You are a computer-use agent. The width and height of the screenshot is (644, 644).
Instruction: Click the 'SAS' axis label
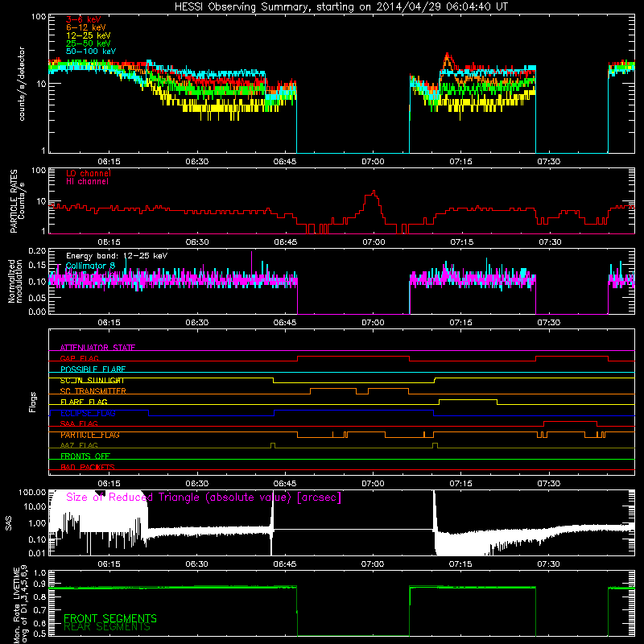pyautogui.click(x=8, y=523)
